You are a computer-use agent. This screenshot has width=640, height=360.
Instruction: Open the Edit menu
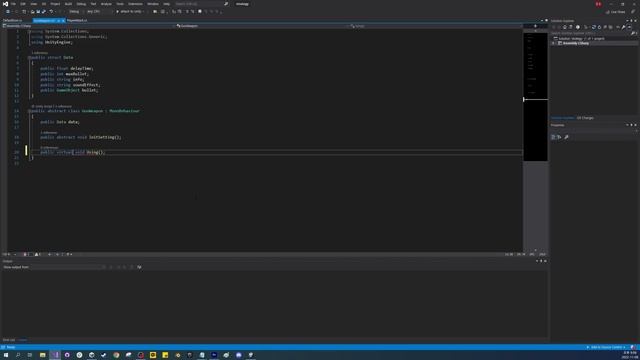[x=23, y=4]
